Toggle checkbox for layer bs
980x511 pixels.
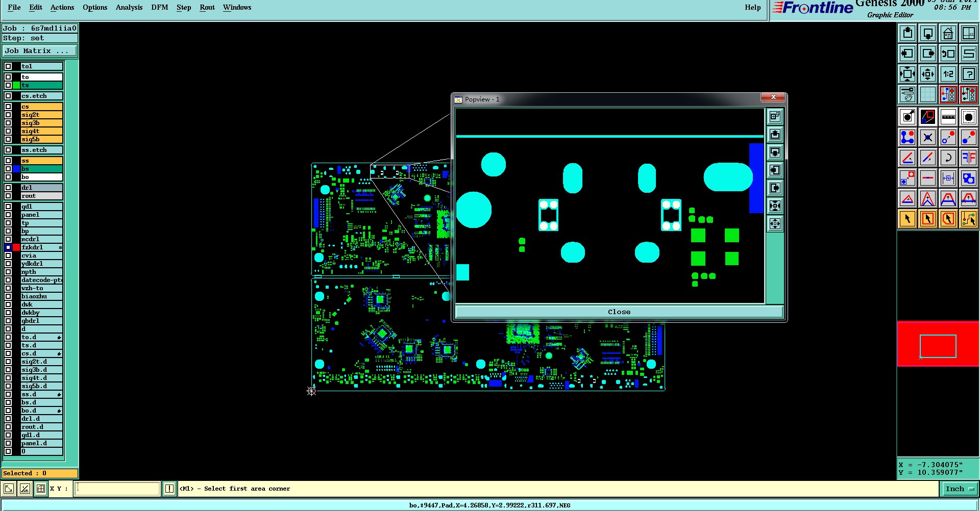[8, 169]
